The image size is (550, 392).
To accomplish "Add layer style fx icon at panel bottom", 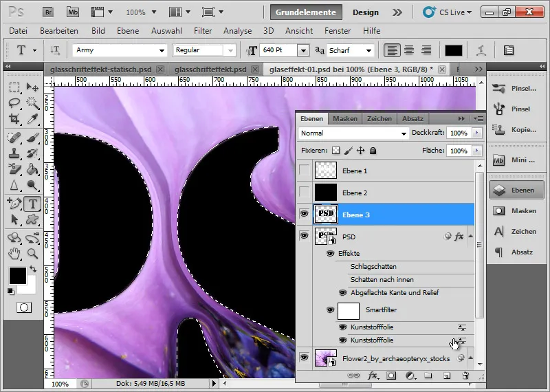I will click(x=373, y=376).
